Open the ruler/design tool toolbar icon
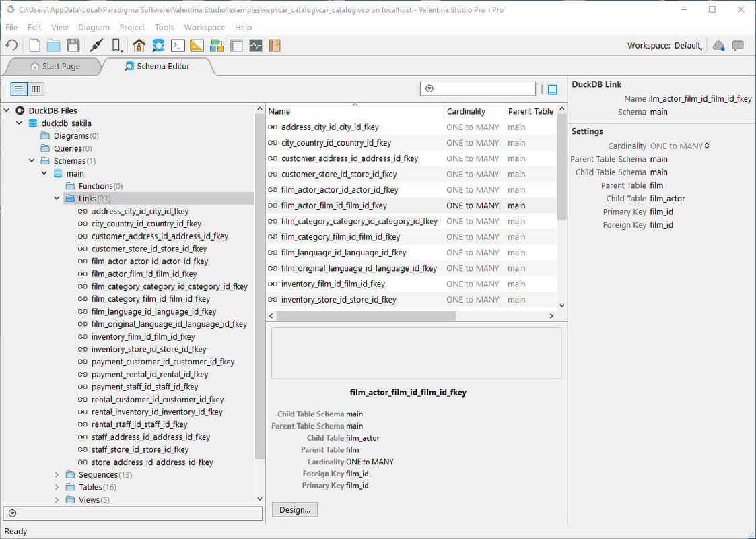The width and height of the screenshot is (756, 539). pyautogui.click(x=197, y=45)
